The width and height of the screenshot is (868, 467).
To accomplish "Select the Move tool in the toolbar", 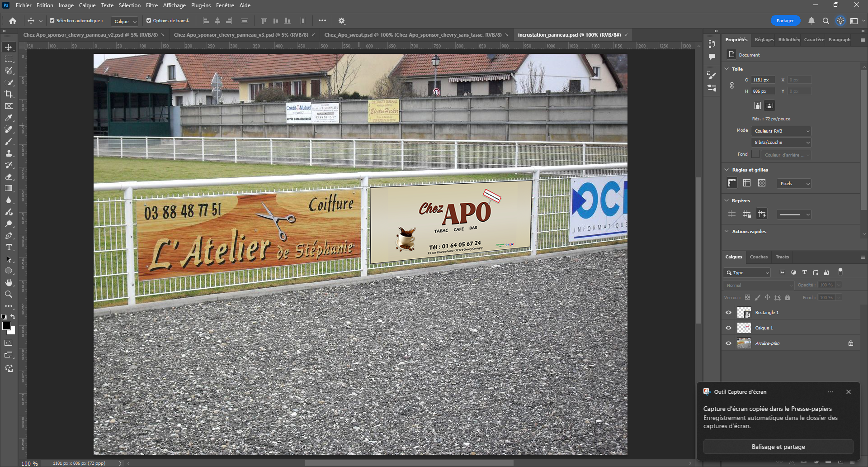I will point(9,47).
